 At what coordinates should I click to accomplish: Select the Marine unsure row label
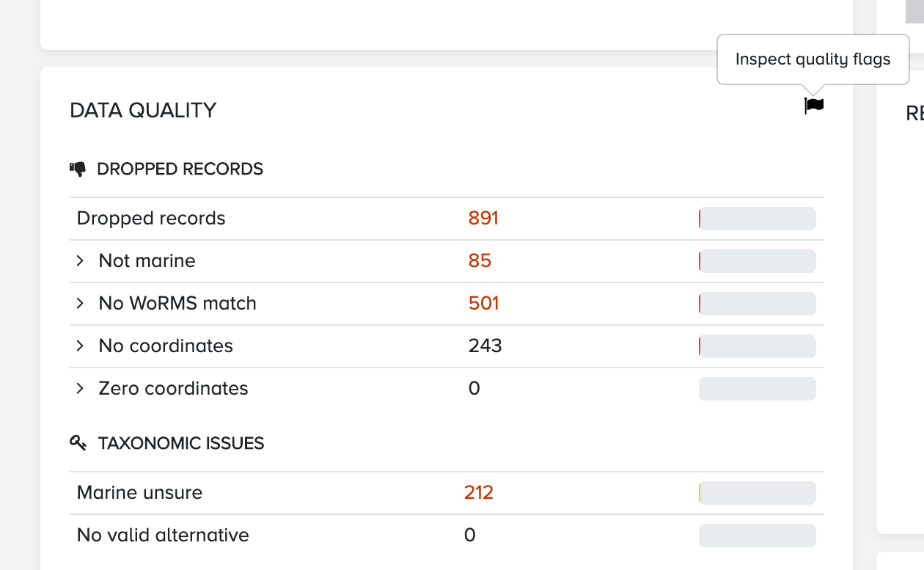point(139,493)
